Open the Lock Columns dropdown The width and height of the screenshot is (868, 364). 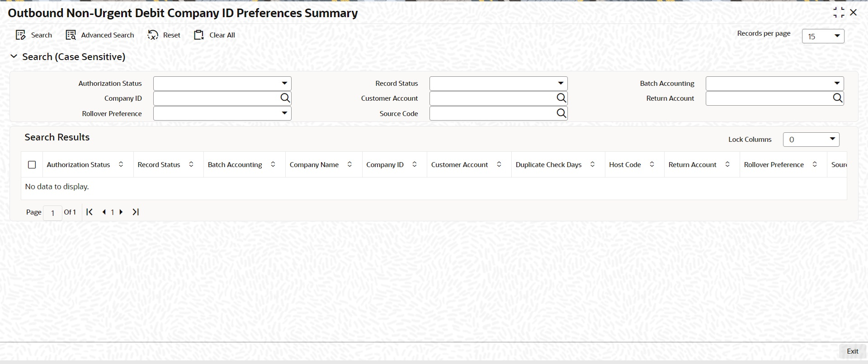pyautogui.click(x=811, y=140)
